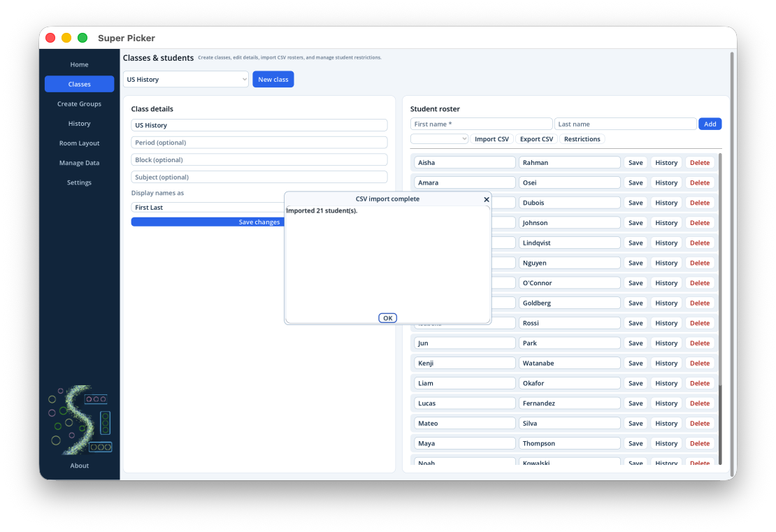The width and height of the screenshot is (776, 532).
Task: Click the last name field Fernandez
Action: coord(570,403)
